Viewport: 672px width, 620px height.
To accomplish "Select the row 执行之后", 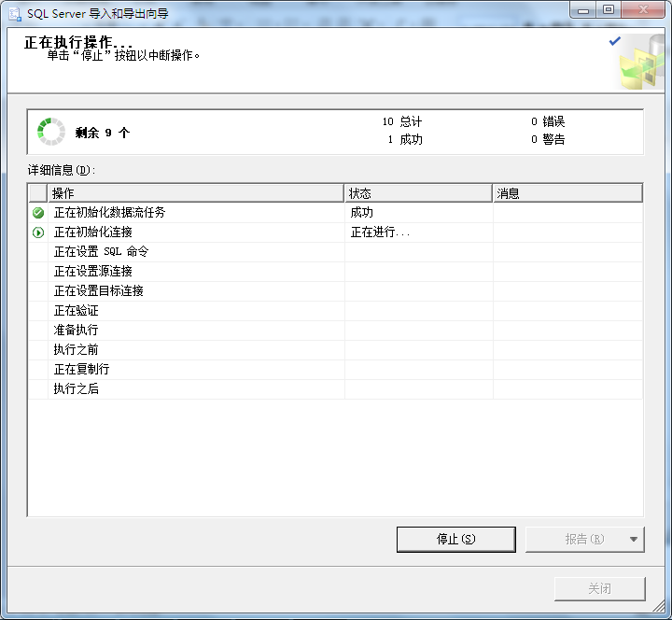I will tap(335, 388).
